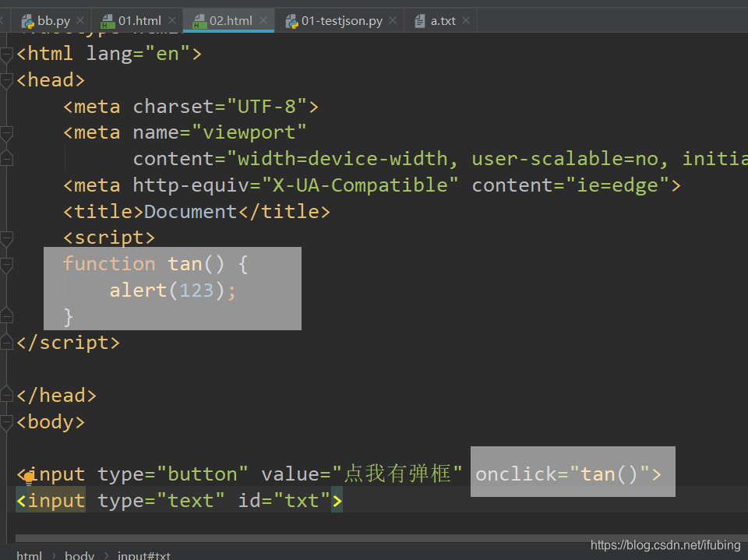Click the closing </title> tag

(x=284, y=211)
